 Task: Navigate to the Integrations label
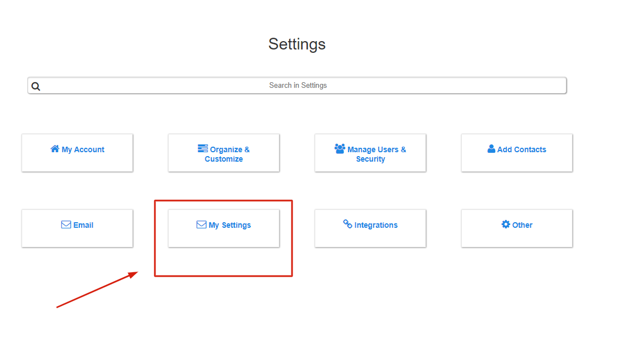[376, 225]
